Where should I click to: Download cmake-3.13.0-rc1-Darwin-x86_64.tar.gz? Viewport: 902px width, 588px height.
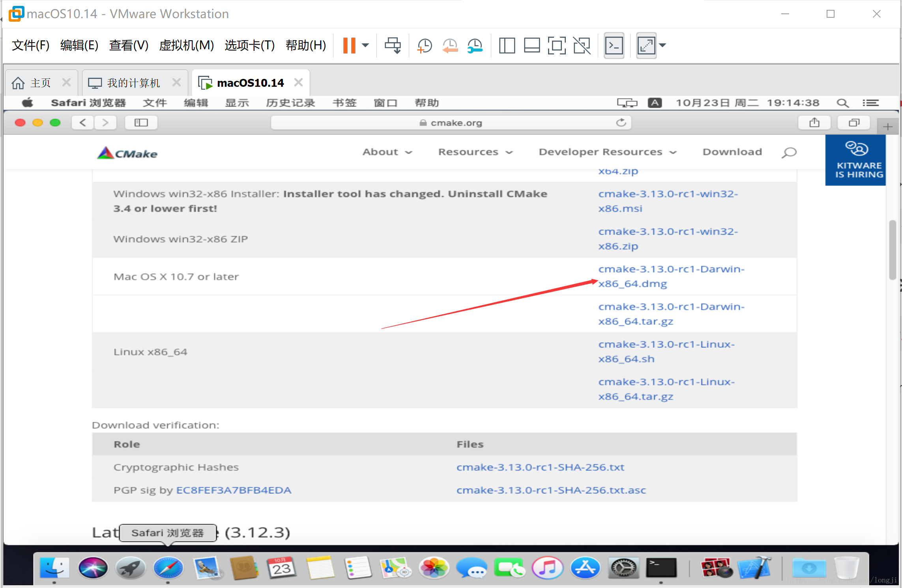pos(671,314)
